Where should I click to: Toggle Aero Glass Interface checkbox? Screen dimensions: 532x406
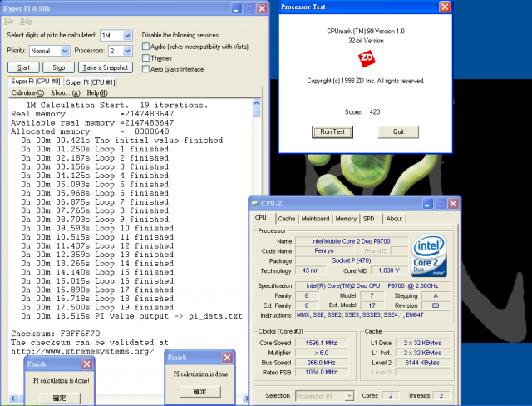[146, 69]
